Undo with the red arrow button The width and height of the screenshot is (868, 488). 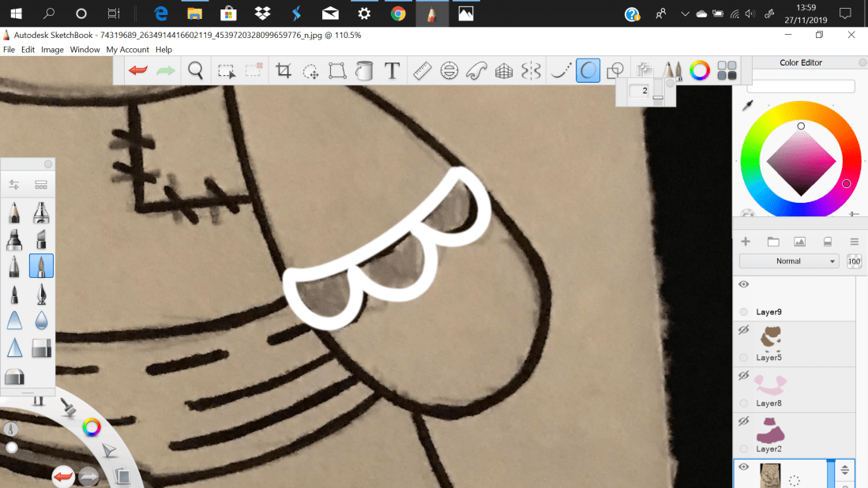point(137,70)
